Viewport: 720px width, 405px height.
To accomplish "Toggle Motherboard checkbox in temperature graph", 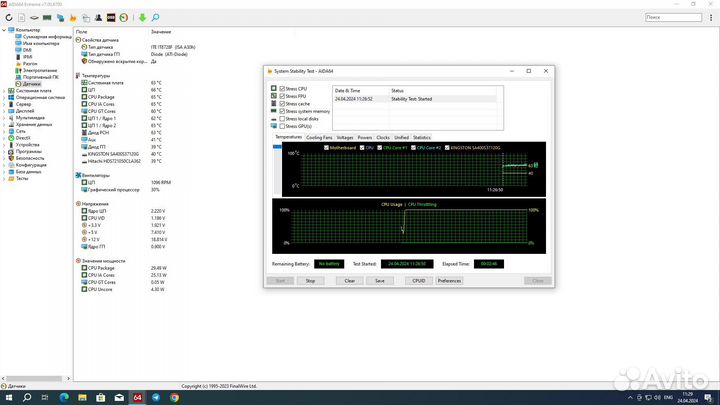I will click(x=326, y=148).
